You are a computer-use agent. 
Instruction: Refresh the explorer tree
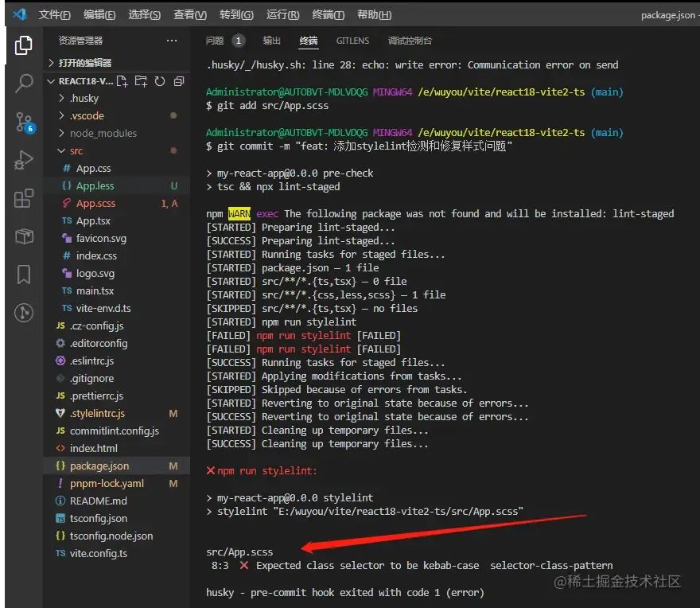coord(160,81)
